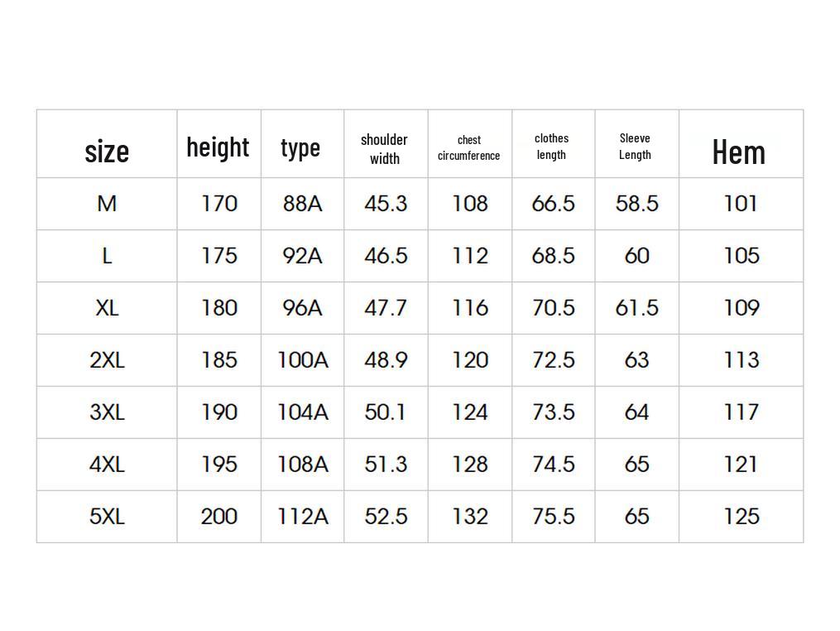This screenshot has height=631, width=840.
Task: Click the 'chest circumference' header cell
Action: [x=469, y=148]
